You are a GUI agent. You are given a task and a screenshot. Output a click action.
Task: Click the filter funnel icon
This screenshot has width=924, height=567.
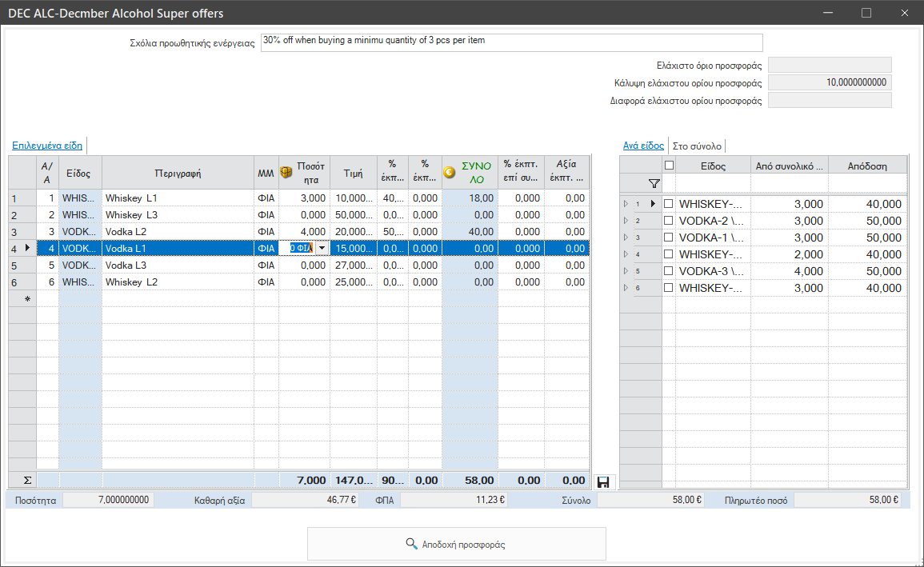(654, 184)
